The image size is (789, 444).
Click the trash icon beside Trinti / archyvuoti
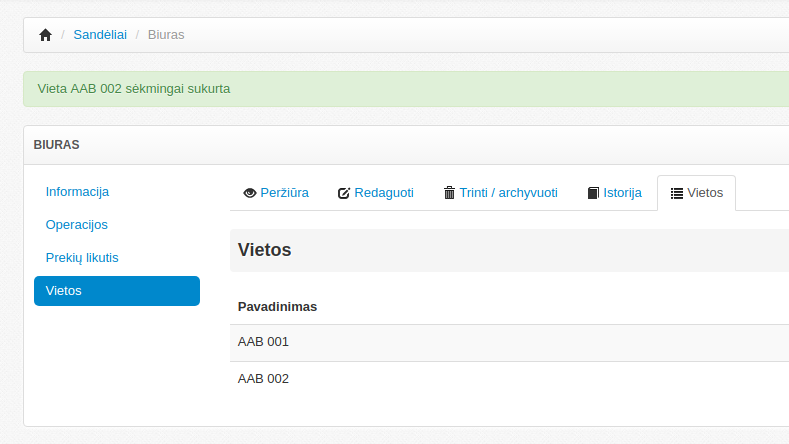click(x=449, y=193)
